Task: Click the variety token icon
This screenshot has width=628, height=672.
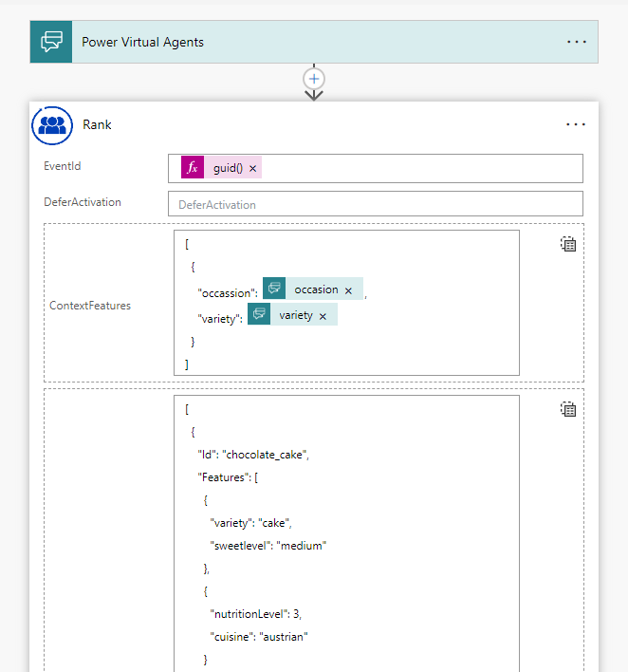Action: click(x=259, y=315)
